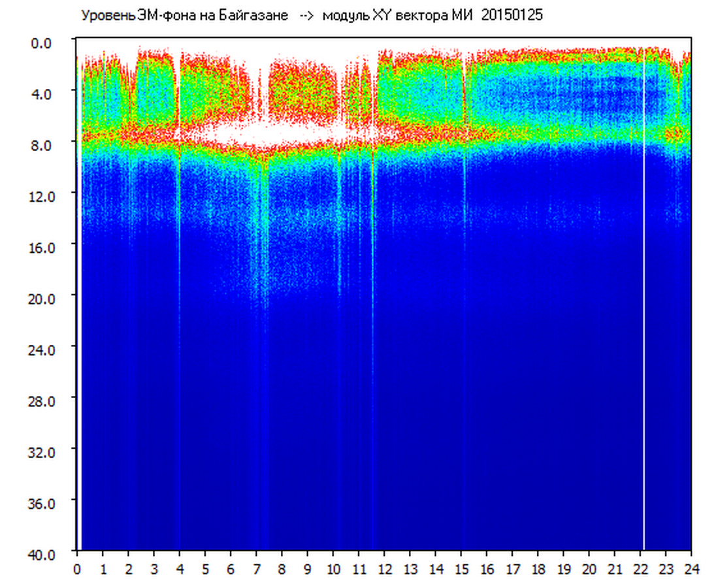The image size is (716, 588).
Task: Click the y-axis label '16.0'
Action: [x=42, y=248]
